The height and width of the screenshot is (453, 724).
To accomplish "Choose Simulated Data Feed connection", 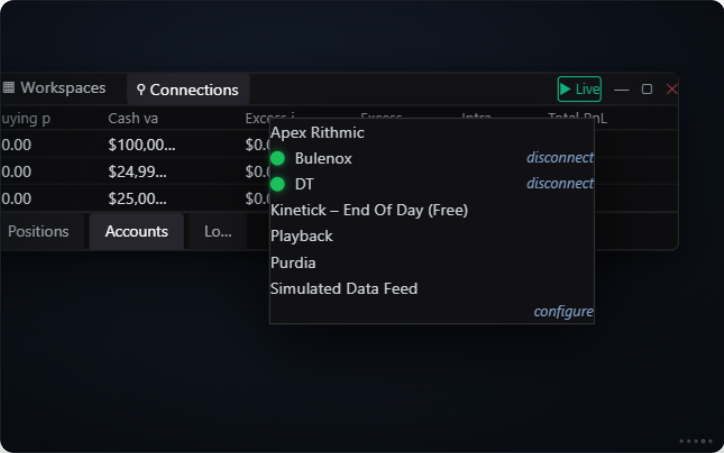I will click(x=344, y=289).
